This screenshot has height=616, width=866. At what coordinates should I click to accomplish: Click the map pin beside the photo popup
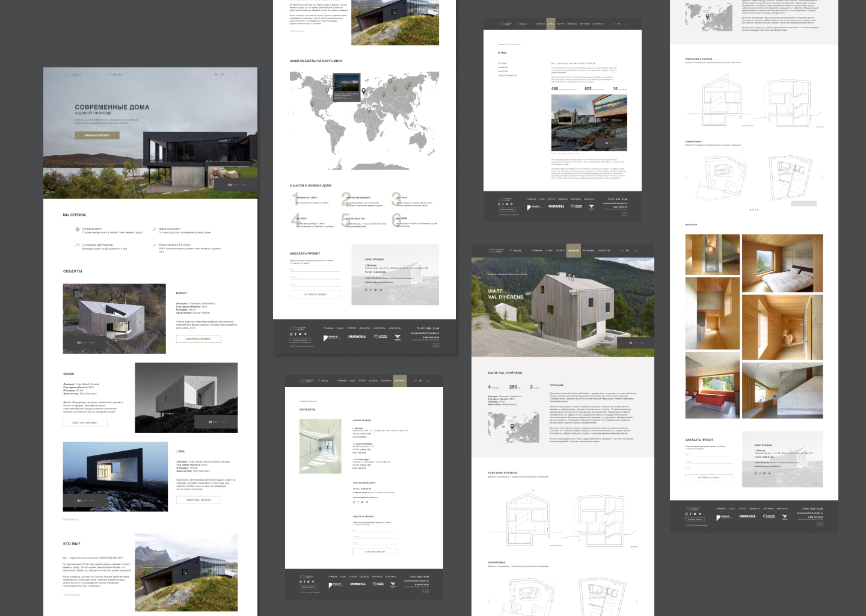click(363, 91)
